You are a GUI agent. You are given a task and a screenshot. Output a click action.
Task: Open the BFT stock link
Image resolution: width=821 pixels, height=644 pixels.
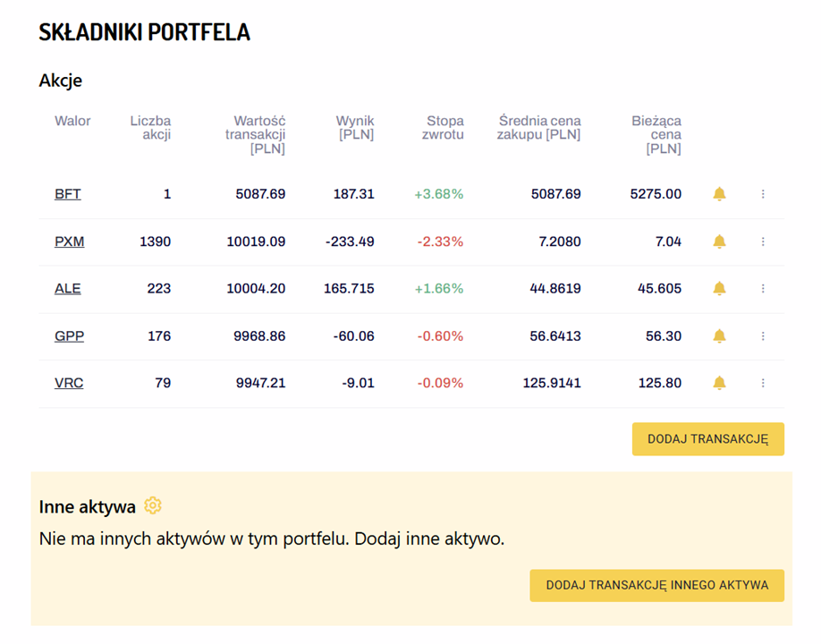pos(68,194)
